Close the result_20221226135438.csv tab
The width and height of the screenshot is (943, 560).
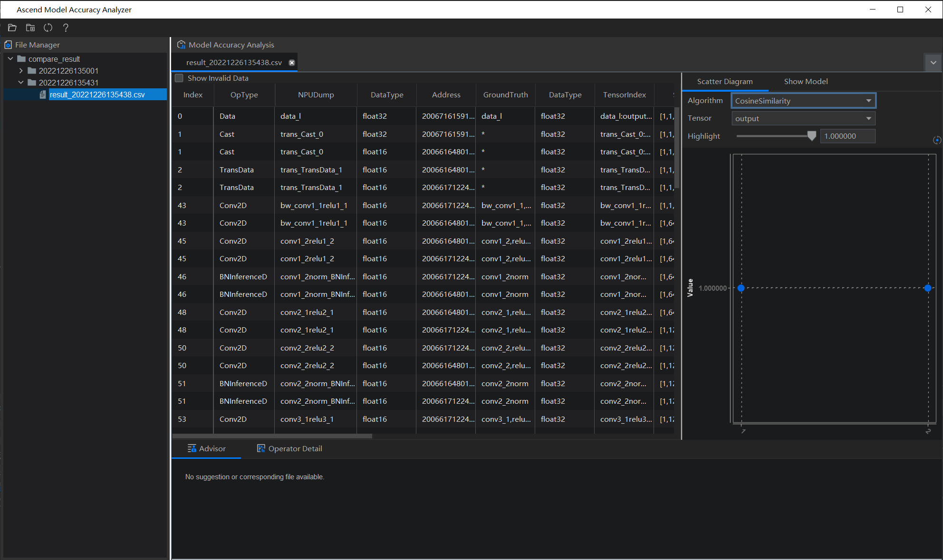(x=292, y=63)
